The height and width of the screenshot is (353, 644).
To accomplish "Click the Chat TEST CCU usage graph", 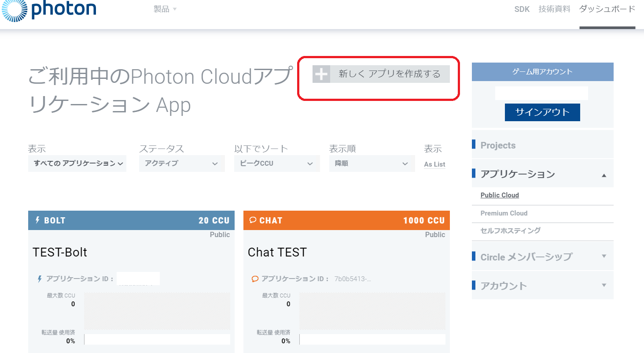I will pyautogui.click(x=372, y=311).
